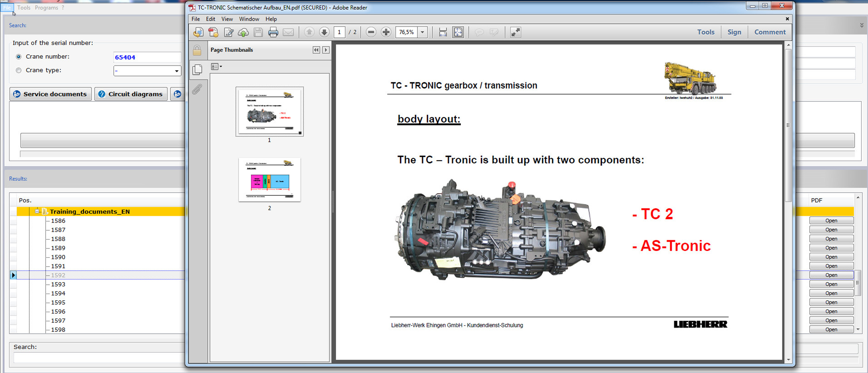The image size is (868, 373).
Task: Click the Service documents button
Action: [50, 94]
